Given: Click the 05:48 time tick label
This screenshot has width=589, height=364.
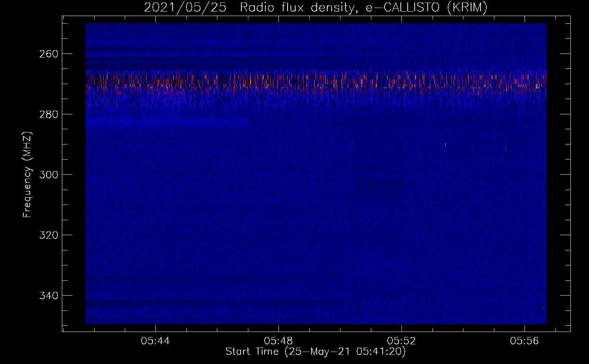Looking at the screenshot, I should coord(279,341).
